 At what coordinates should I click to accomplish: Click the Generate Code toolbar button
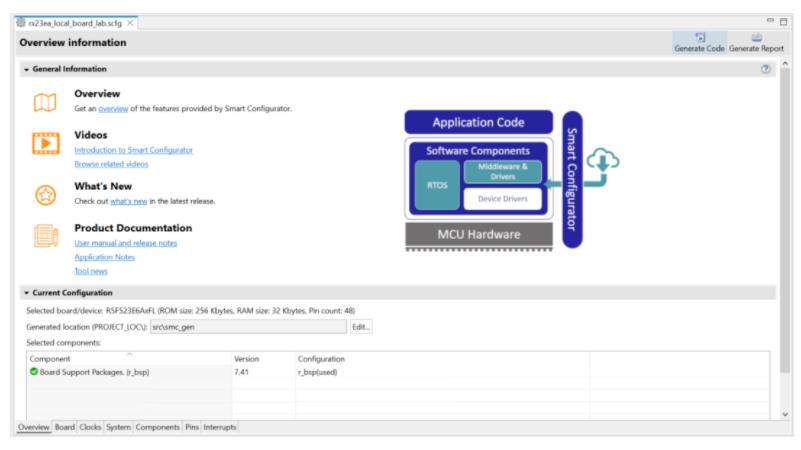coord(699,43)
